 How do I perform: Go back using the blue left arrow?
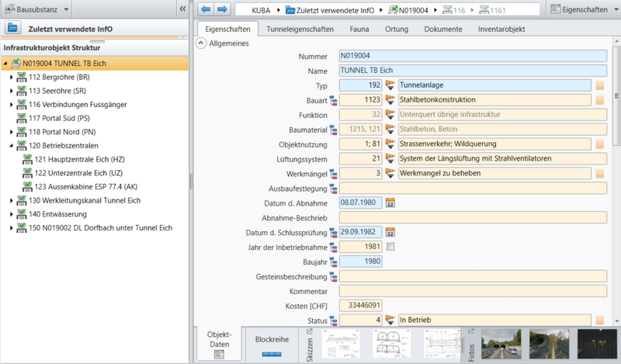coord(206,9)
